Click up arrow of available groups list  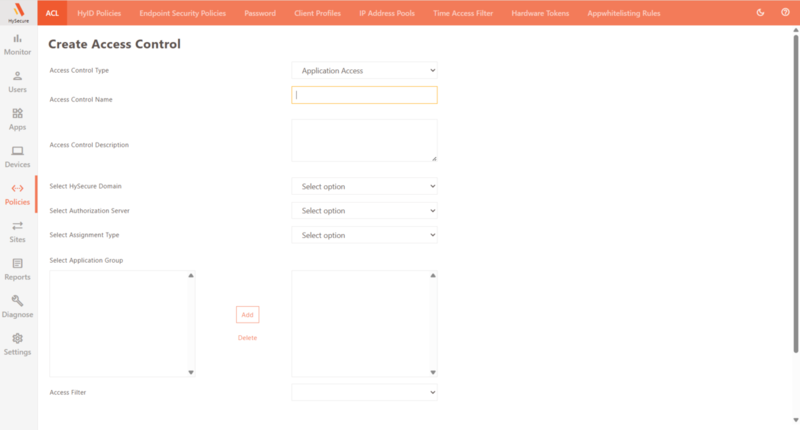tap(191, 275)
